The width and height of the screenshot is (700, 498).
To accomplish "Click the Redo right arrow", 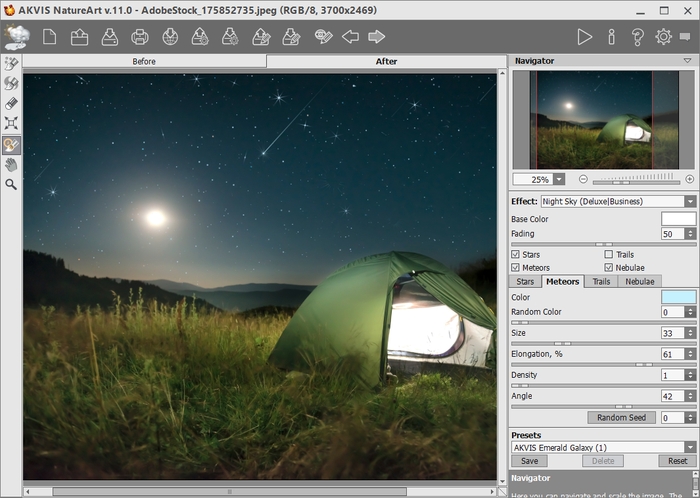I will (x=377, y=37).
